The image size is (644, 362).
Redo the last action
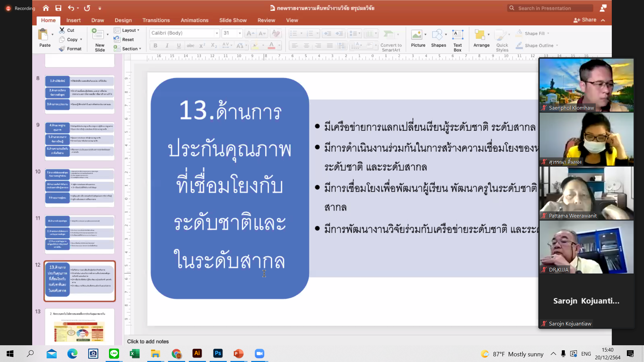click(x=87, y=8)
